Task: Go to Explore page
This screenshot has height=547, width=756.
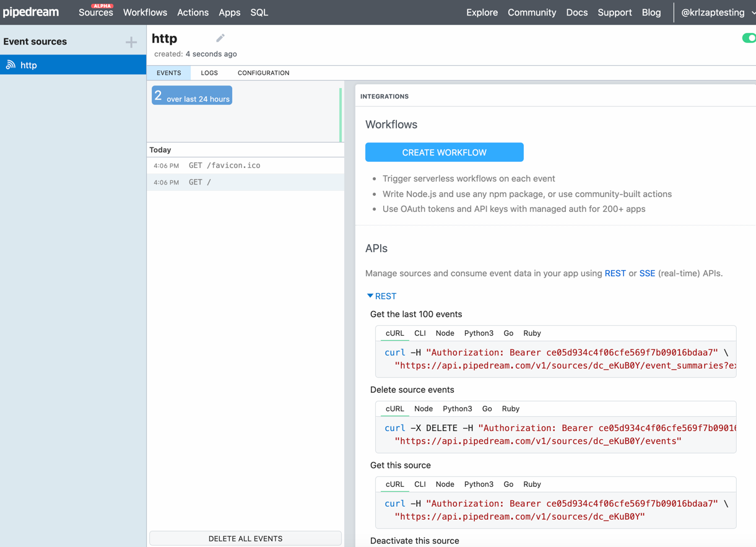Action: pyautogui.click(x=482, y=12)
